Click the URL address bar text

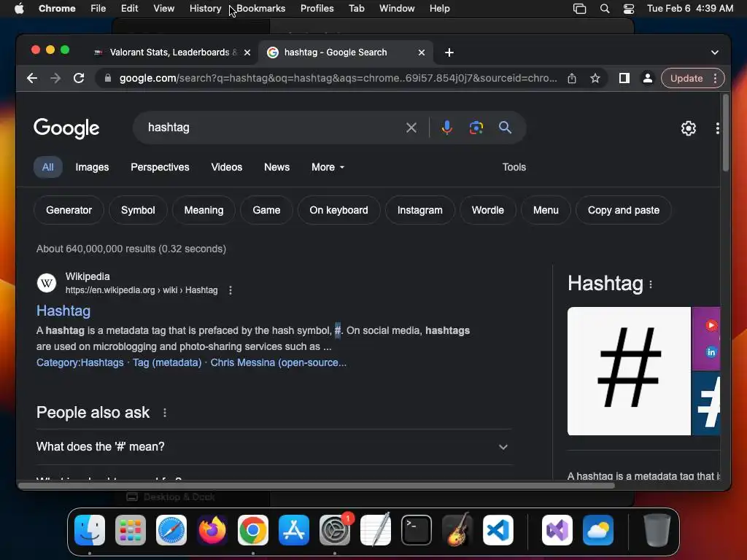[338, 78]
